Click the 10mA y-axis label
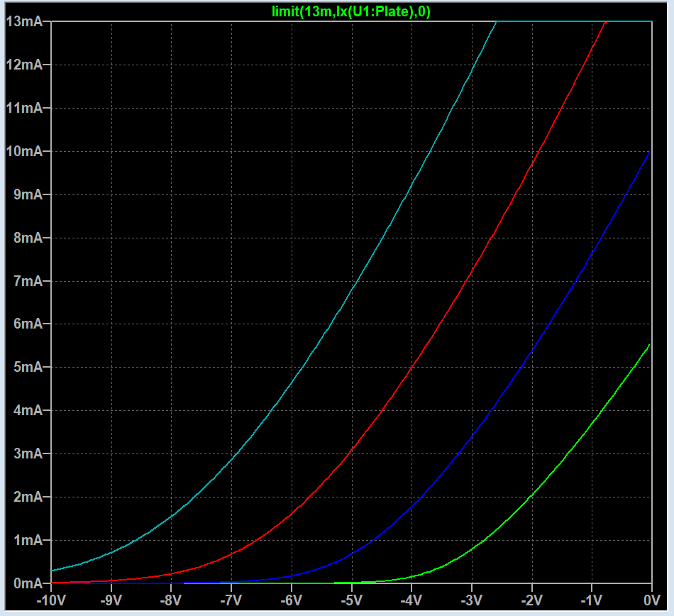Viewport: 674px width, 616px height. 24,151
